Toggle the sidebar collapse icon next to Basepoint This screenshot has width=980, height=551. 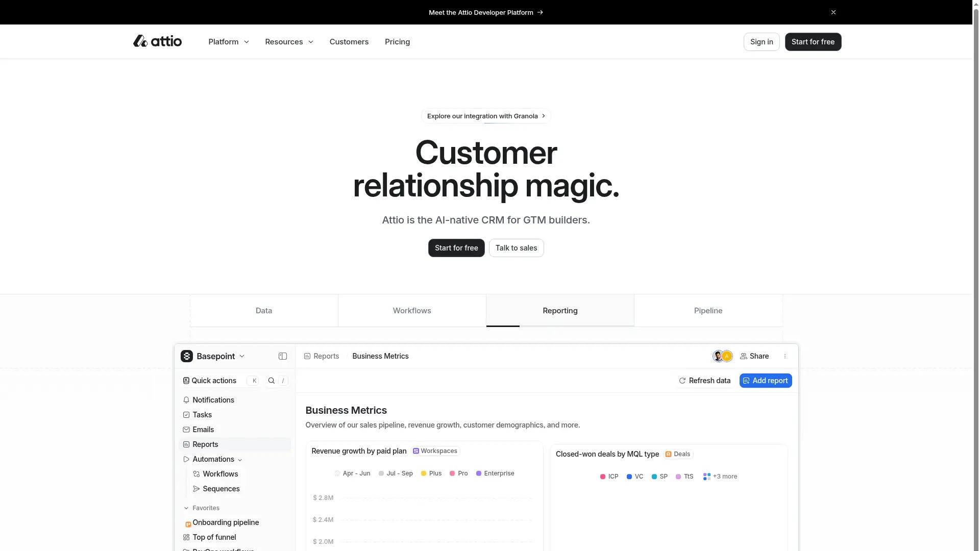tap(282, 356)
